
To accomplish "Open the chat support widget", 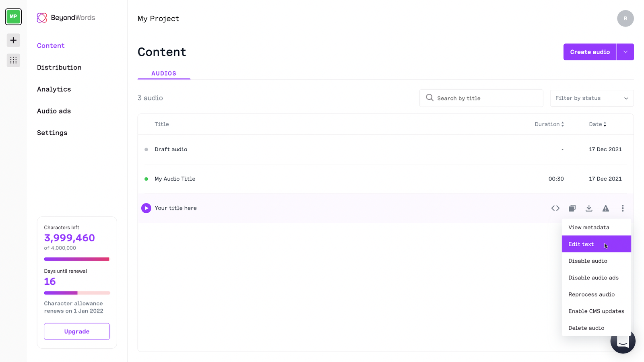I will click(x=623, y=342).
